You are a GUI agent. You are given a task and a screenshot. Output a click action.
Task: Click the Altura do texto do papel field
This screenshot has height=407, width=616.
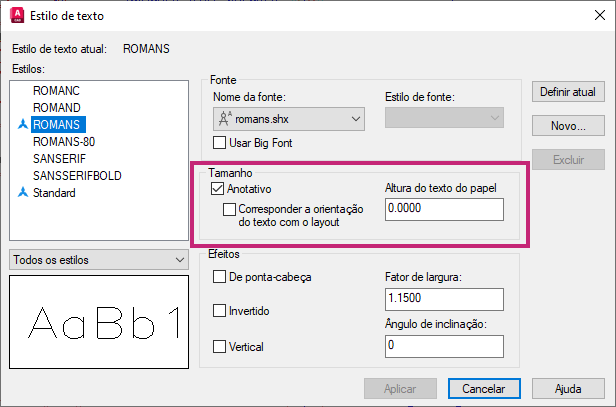443,209
